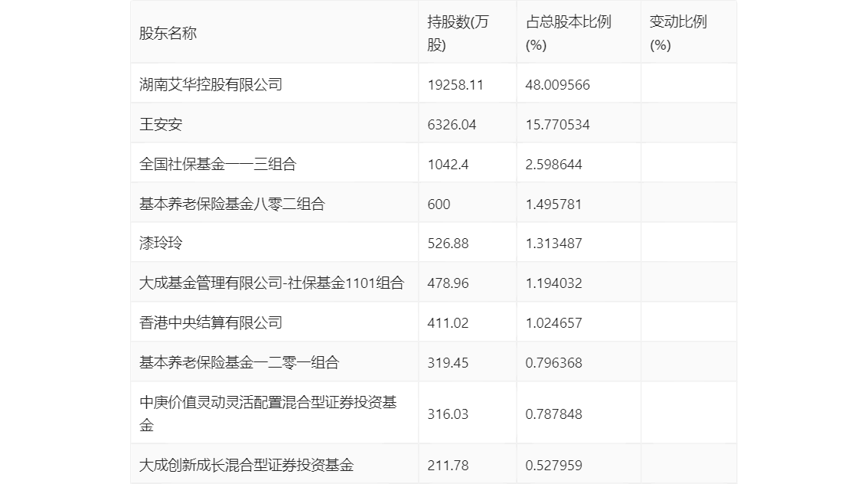
Task: Select shareholding value 600
Action: click(439, 204)
